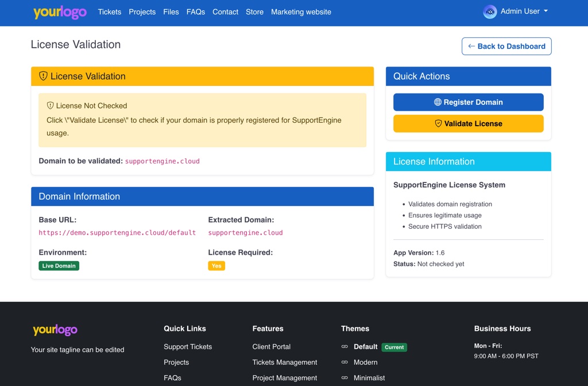Click the shield icon in License Validation header

pyautogui.click(x=43, y=76)
